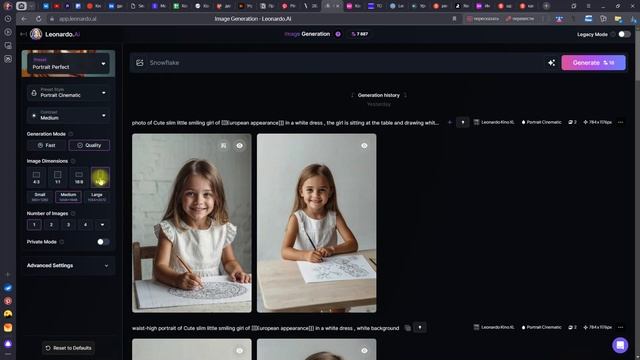Go back in the browser
The width and height of the screenshot is (640, 360).
24,19
